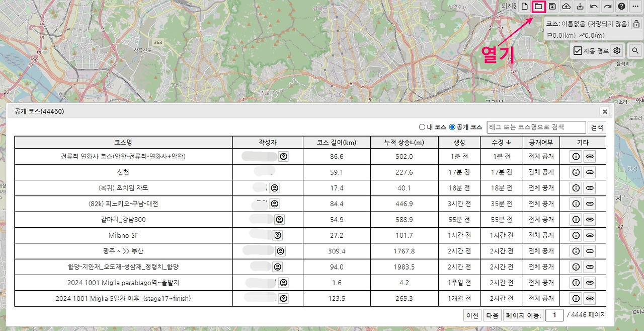Click the download icon in top toolbar
This screenshot has height=331, width=644.
[x=580, y=7]
